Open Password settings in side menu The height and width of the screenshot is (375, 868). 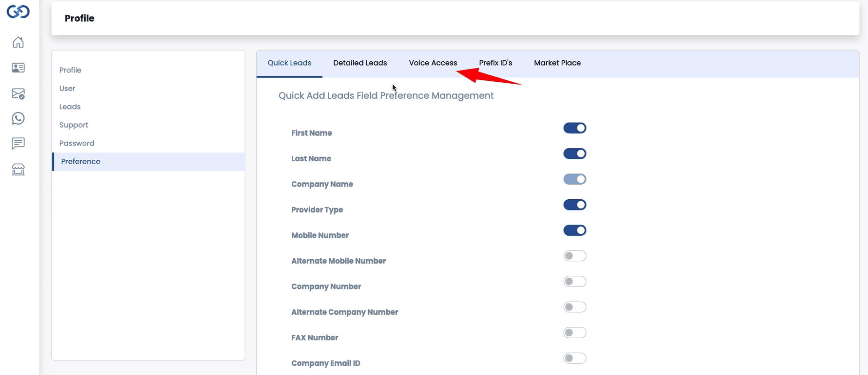(x=77, y=143)
